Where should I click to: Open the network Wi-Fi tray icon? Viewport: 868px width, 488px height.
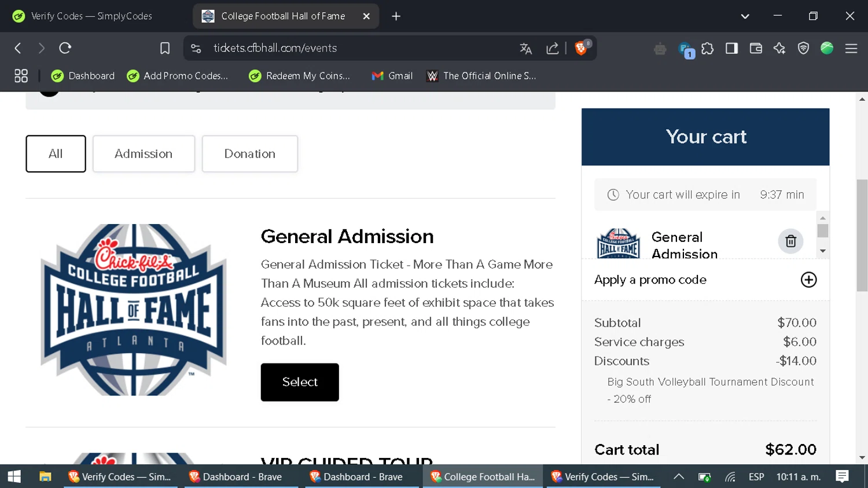[x=730, y=477]
